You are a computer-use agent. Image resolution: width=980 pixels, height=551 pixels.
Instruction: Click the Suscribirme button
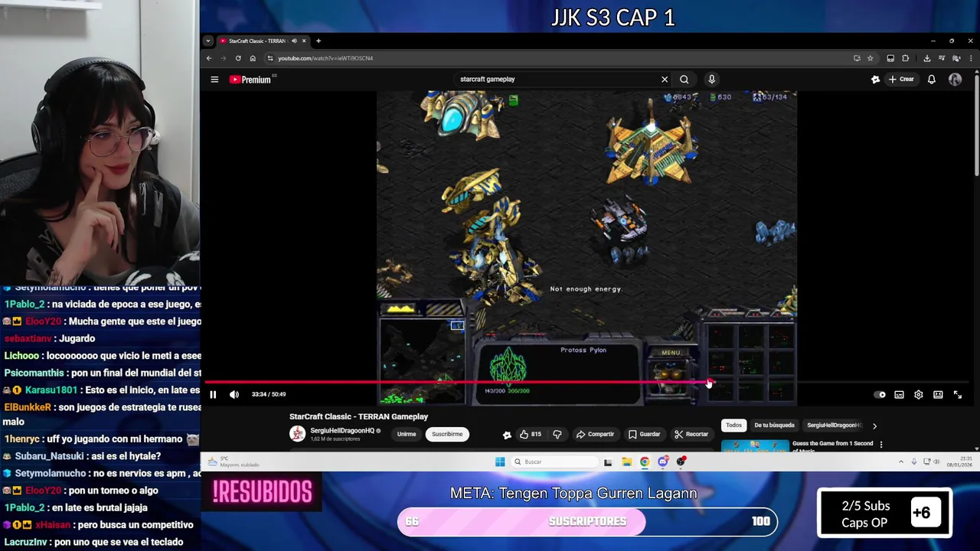[x=447, y=435]
